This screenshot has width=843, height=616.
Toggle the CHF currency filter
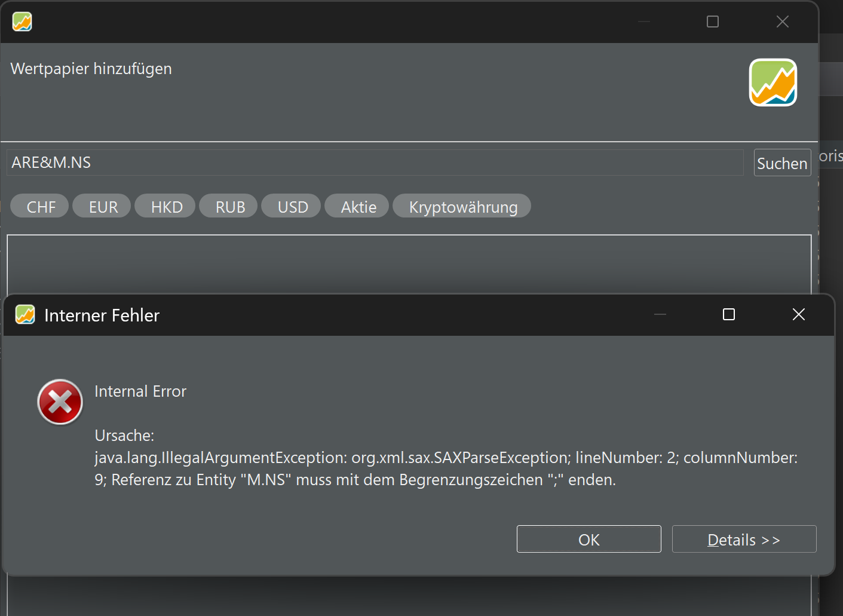[x=40, y=206]
